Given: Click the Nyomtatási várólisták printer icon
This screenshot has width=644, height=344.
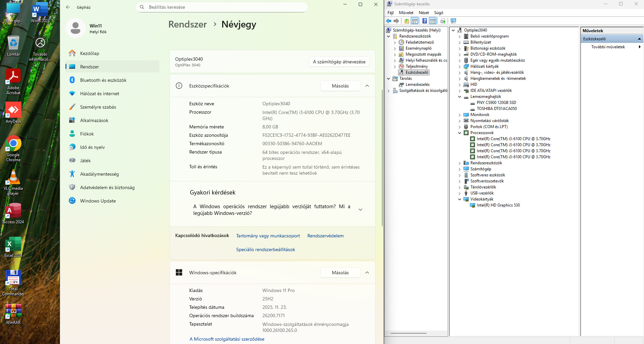Looking at the screenshot, I should point(466,121).
